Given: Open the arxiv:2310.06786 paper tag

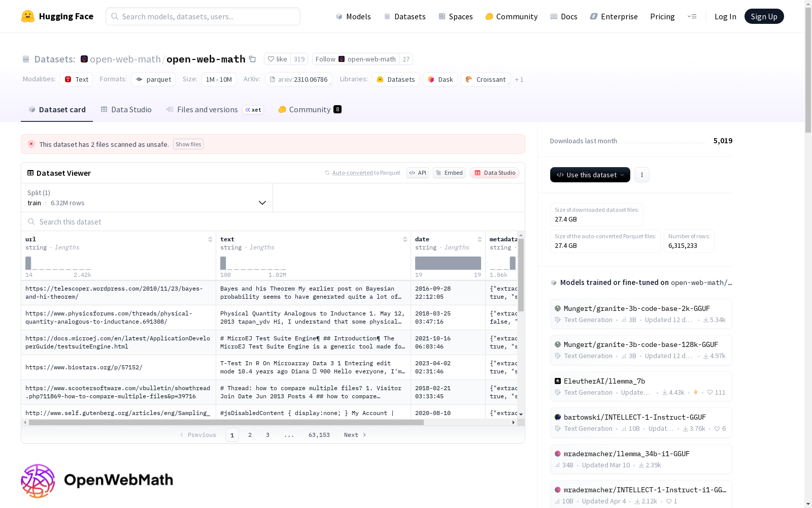Looking at the screenshot, I should click(x=298, y=79).
